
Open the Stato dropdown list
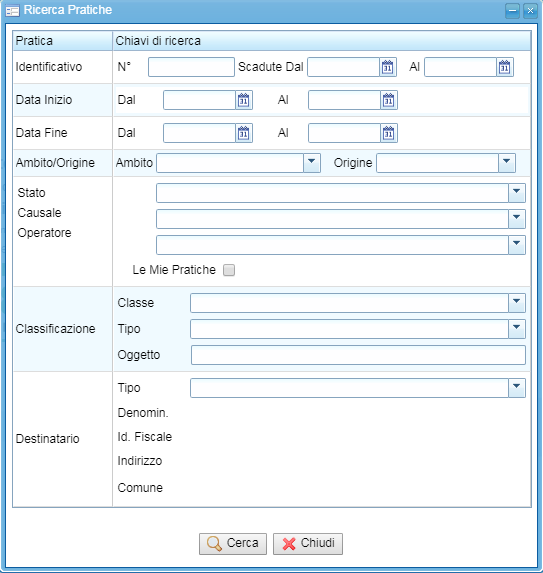coord(517,193)
